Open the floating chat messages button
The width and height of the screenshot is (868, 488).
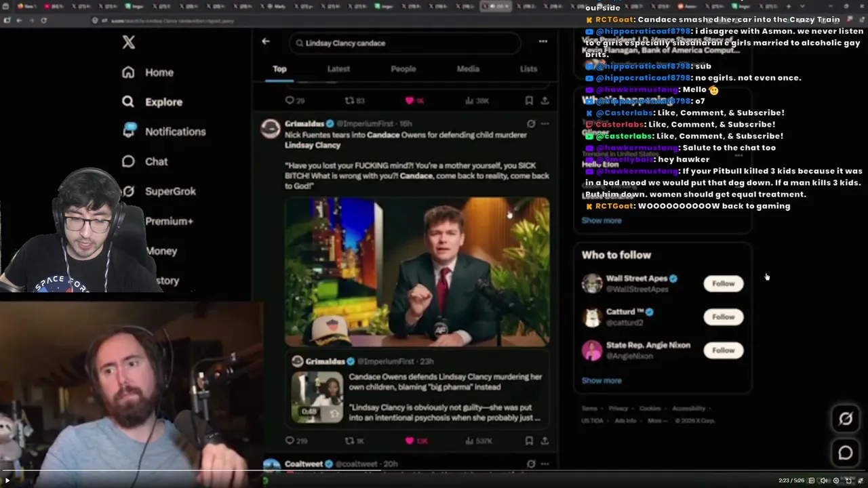845,453
